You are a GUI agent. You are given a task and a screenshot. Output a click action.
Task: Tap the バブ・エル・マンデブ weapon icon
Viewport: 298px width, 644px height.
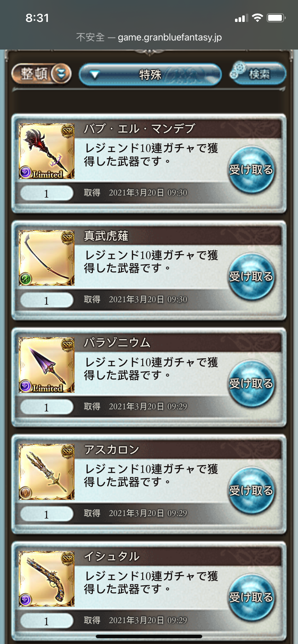[x=46, y=151]
